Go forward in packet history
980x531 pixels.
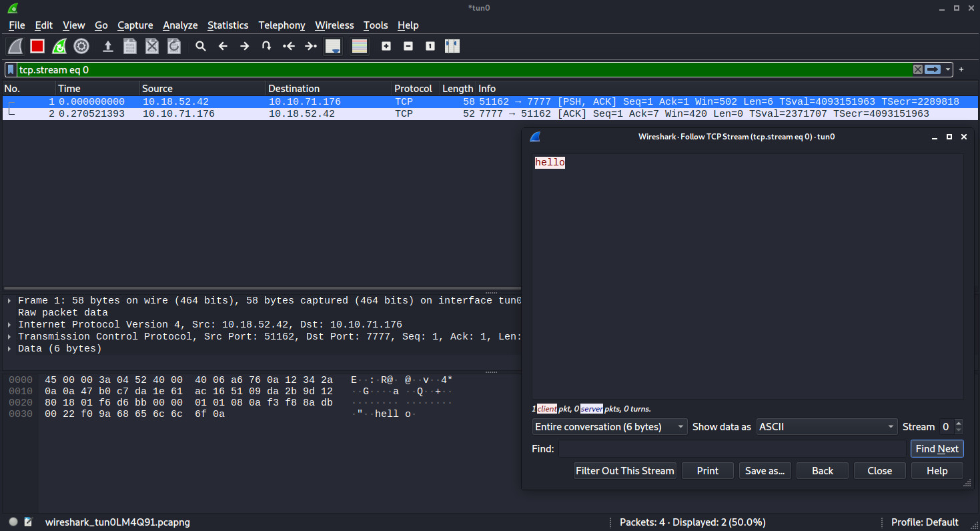pos(245,46)
